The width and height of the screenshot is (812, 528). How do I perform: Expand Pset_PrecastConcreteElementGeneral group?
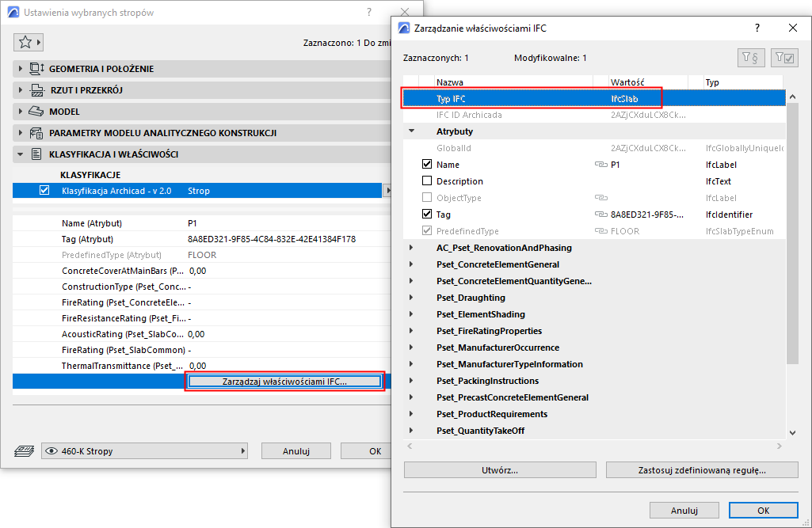(x=411, y=397)
